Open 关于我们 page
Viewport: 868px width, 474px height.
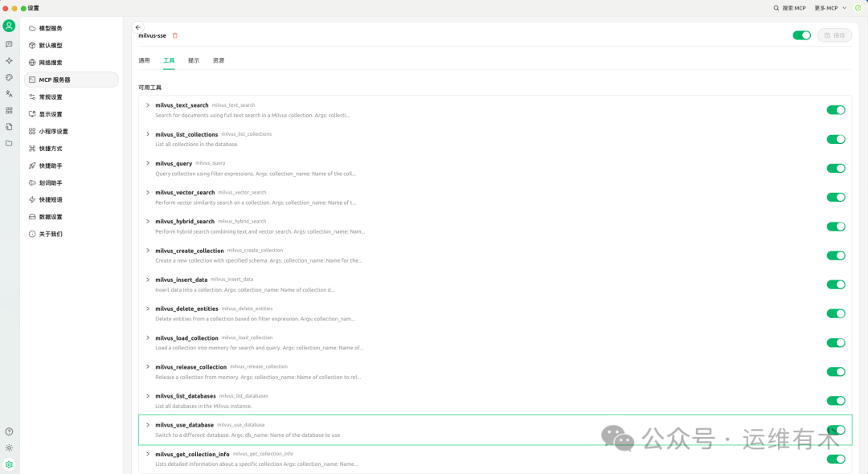point(72,234)
